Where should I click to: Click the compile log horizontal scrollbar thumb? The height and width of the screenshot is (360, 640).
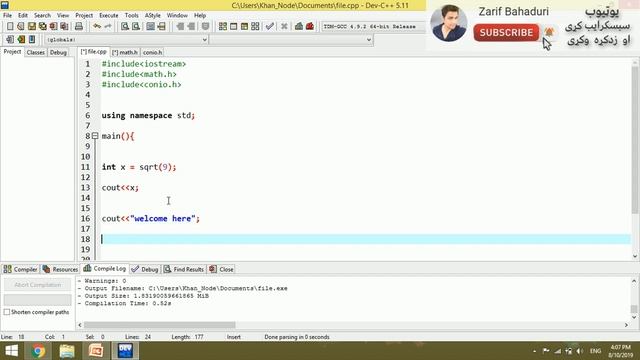[x=159, y=325]
